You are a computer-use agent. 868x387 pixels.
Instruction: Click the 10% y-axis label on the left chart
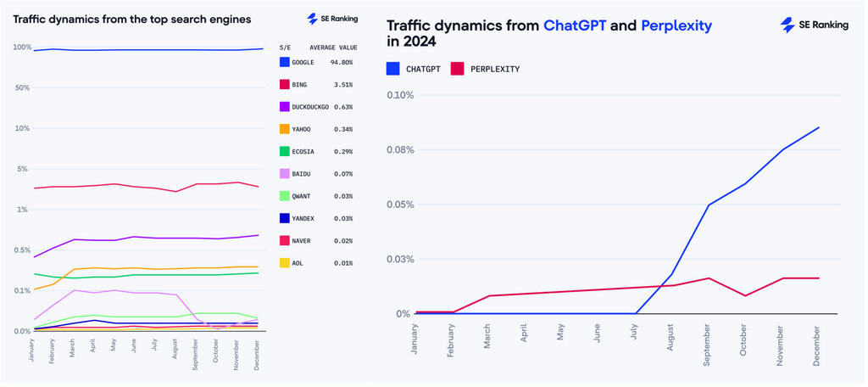(23, 128)
